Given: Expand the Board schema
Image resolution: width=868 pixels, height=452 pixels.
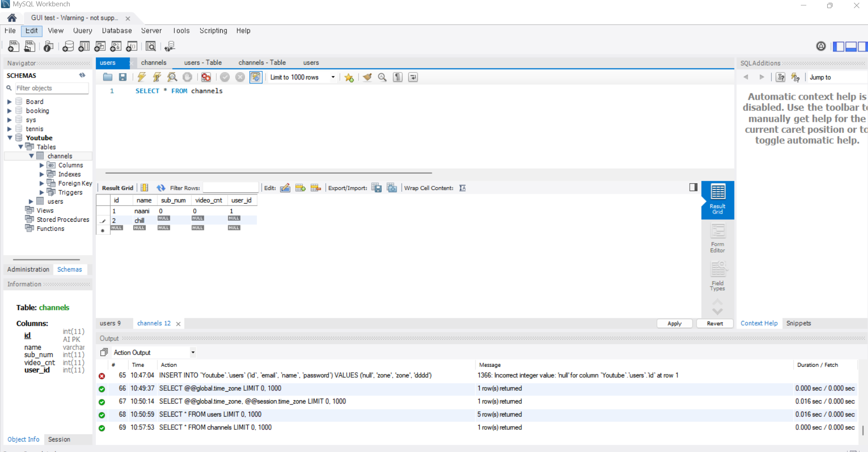Looking at the screenshot, I should pos(10,102).
